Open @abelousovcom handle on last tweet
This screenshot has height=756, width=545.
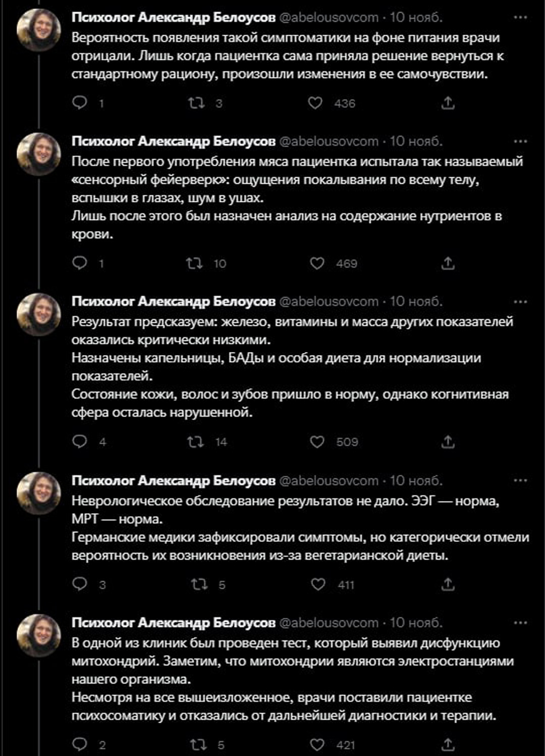pos(329,623)
